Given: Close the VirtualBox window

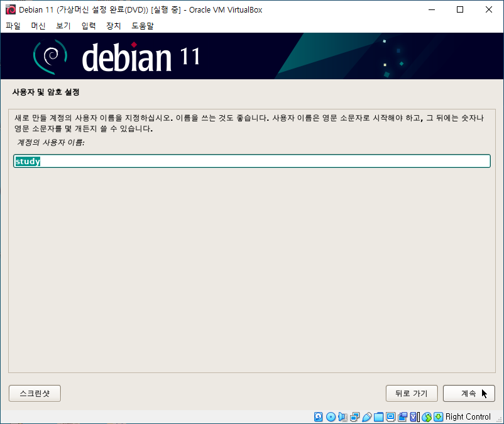Looking at the screenshot, I should pos(489,9).
